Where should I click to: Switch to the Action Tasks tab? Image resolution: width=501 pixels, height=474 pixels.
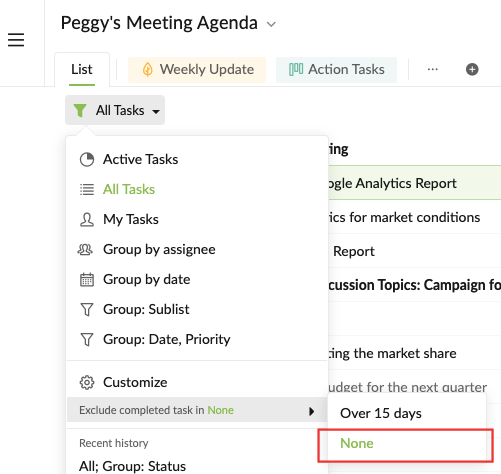(336, 70)
